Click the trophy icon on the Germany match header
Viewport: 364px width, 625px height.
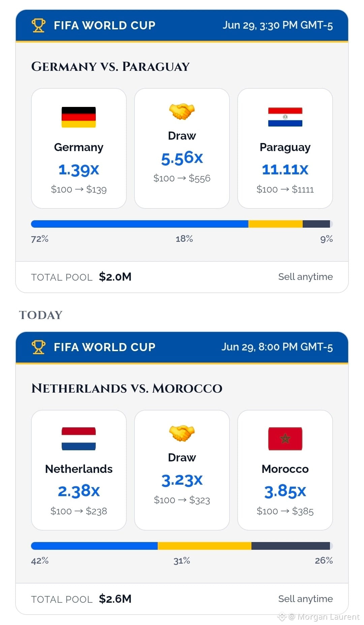[38, 25]
